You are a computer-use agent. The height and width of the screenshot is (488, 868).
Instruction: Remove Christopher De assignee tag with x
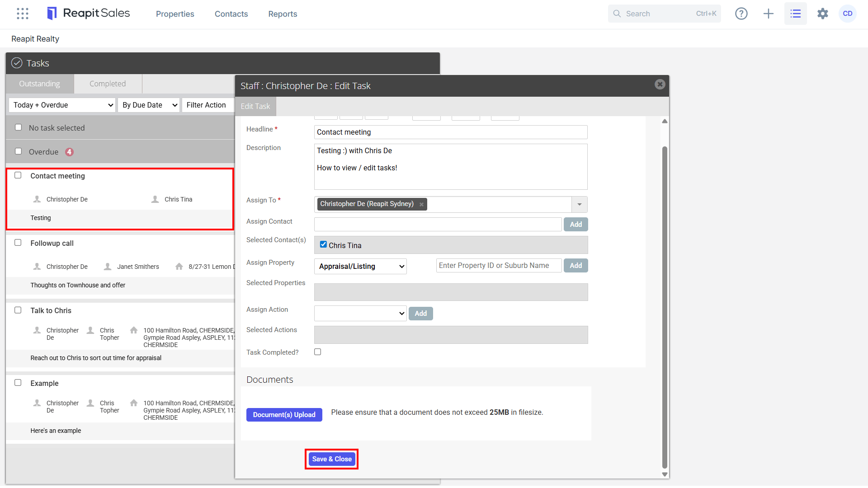coord(421,204)
